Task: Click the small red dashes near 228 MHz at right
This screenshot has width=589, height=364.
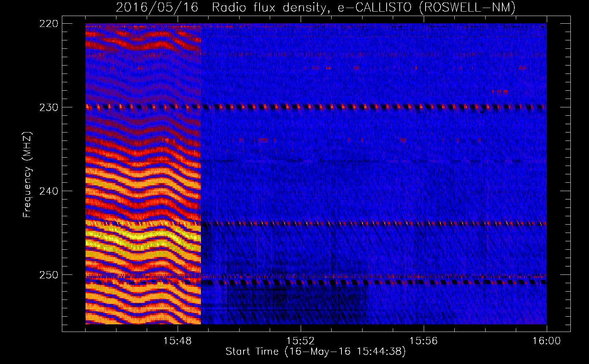Action: click(500, 91)
